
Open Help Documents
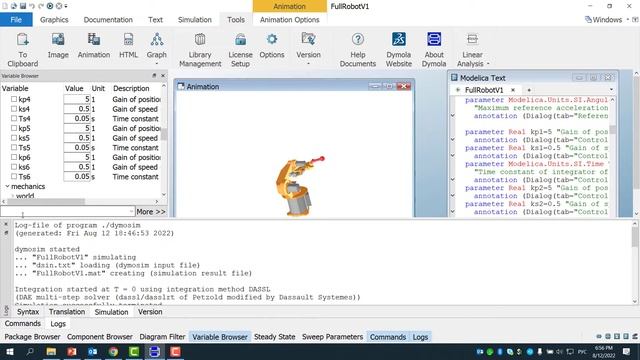(358, 40)
